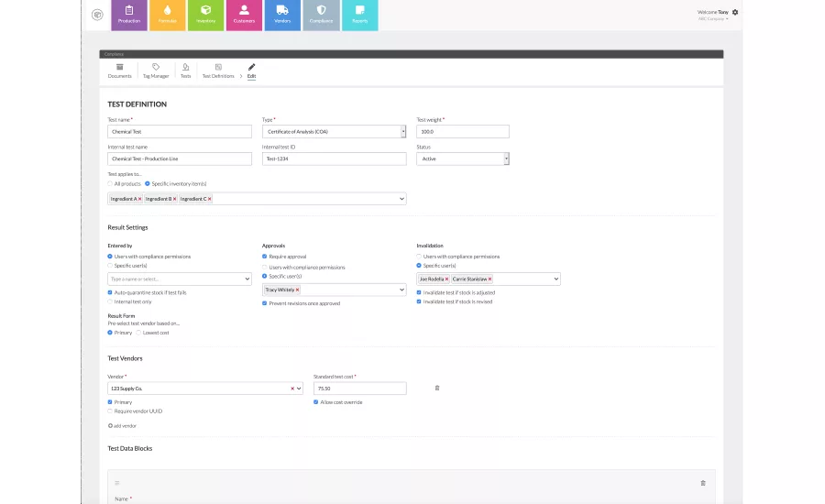Click the Test name input field
This screenshot has width=825, height=504.
[180, 132]
